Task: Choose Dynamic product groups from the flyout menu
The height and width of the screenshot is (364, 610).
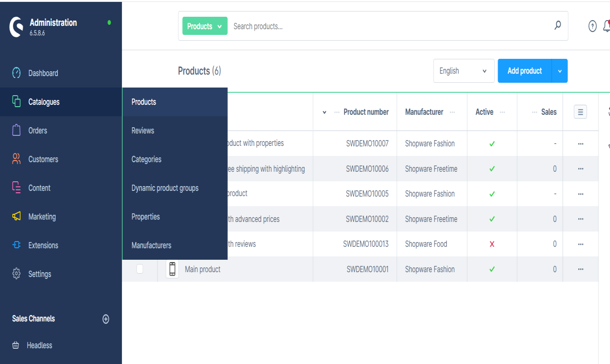Action: coord(165,188)
